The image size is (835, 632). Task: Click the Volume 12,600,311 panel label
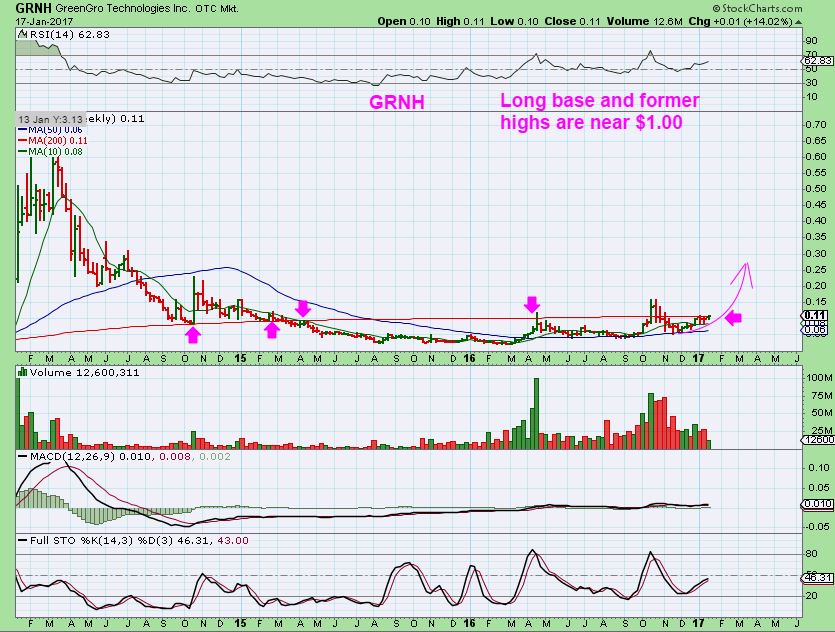(84, 373)
